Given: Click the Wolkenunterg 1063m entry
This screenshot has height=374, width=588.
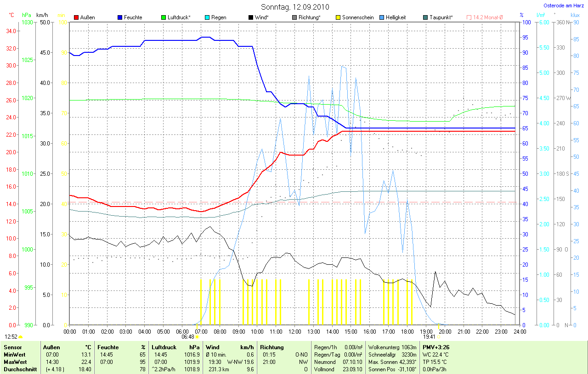Looking at the screenshot, I should pyautogui.click(x=392, y=347).
